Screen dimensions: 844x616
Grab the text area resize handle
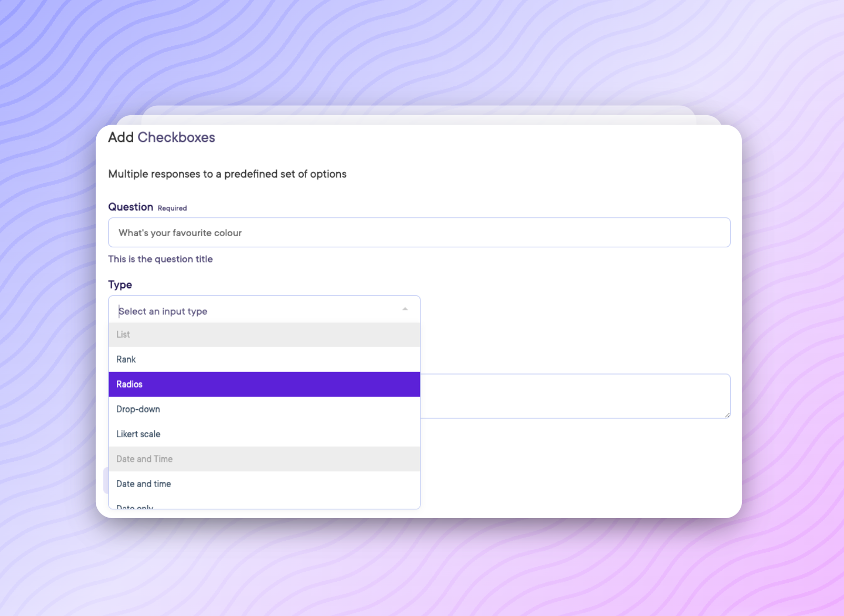727,415
